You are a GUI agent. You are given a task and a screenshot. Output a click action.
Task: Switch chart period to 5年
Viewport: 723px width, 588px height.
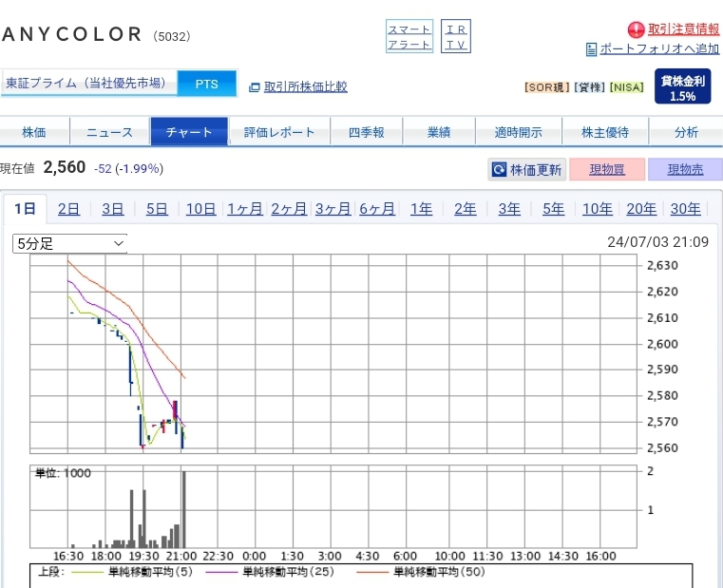[553, 209]
